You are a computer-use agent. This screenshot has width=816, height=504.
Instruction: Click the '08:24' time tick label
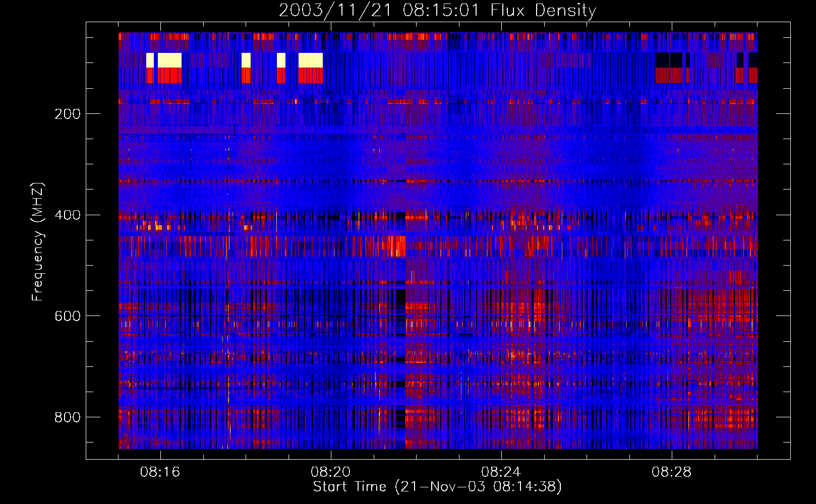(501, 472)
